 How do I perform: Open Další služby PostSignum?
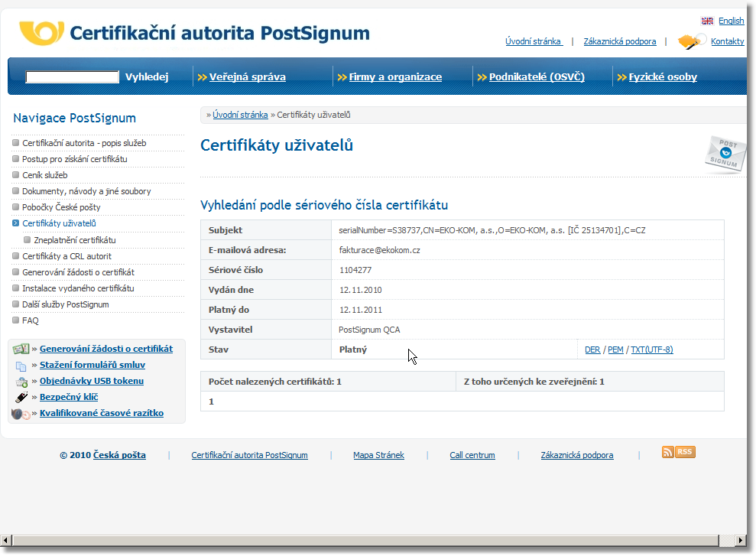click(x=66, y=304)
